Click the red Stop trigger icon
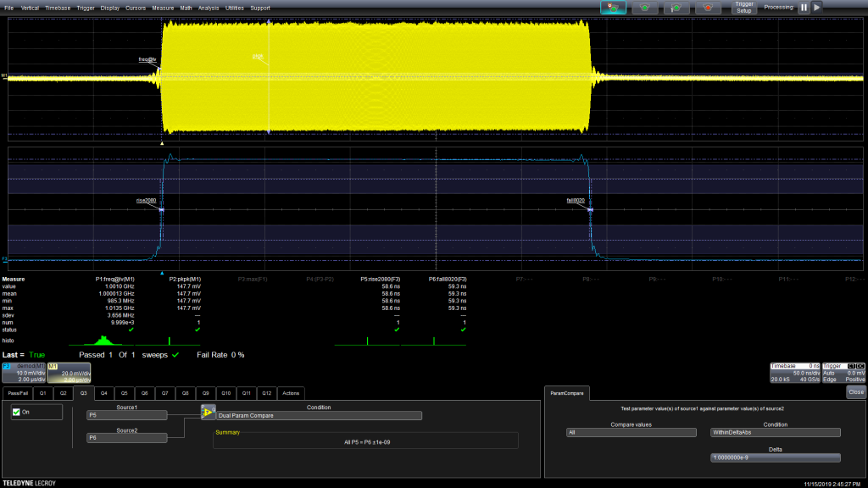 [x=708, y=7]
